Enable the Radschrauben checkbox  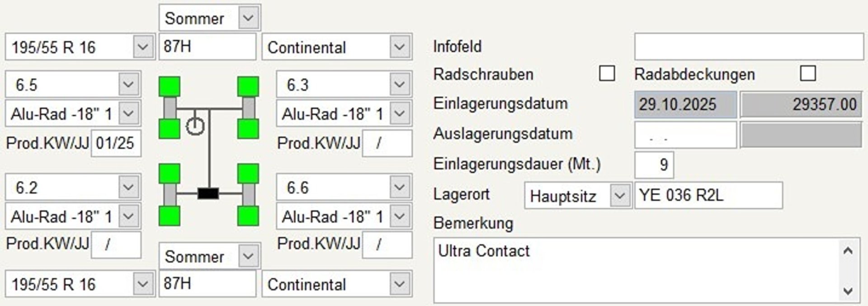pyautogui.click(x=607, y=73)
